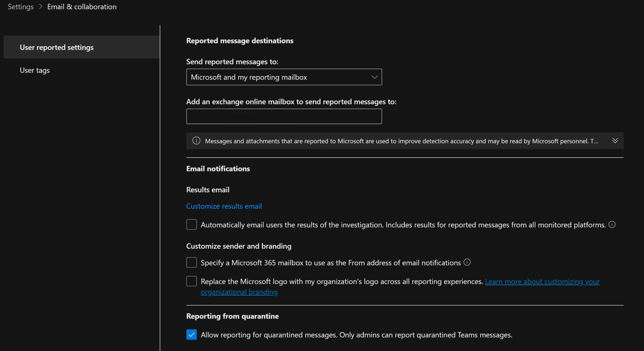Click info icon beside From address mailbox option

pyautogui.click(x=467, y=262)
